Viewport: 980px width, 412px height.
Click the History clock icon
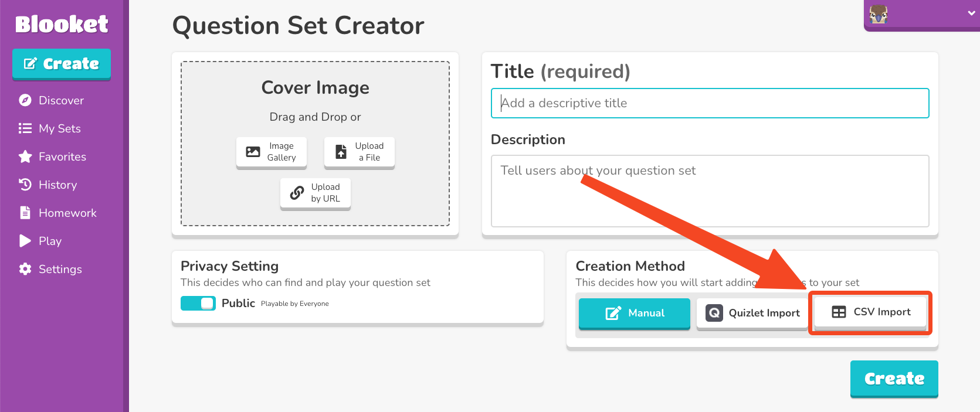pos(25,185)
